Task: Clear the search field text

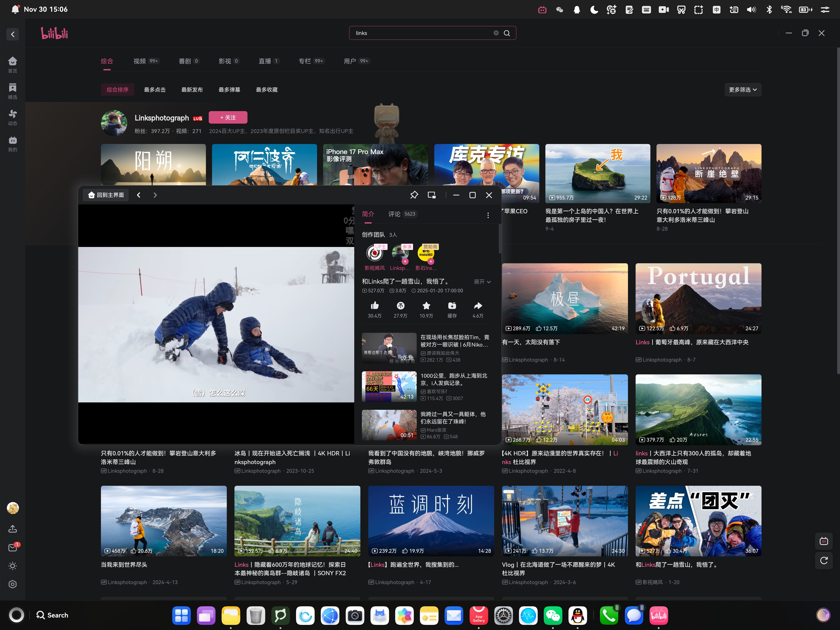Action: click(496, 33)
